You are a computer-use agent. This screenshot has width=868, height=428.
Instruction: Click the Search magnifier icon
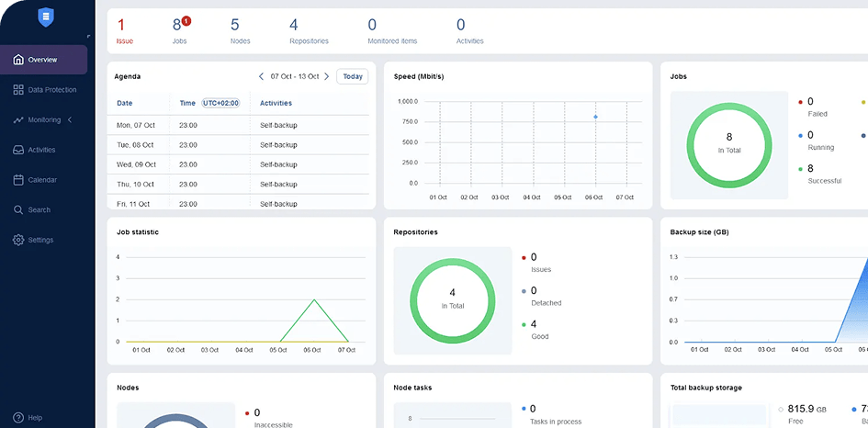click(18, 209)
